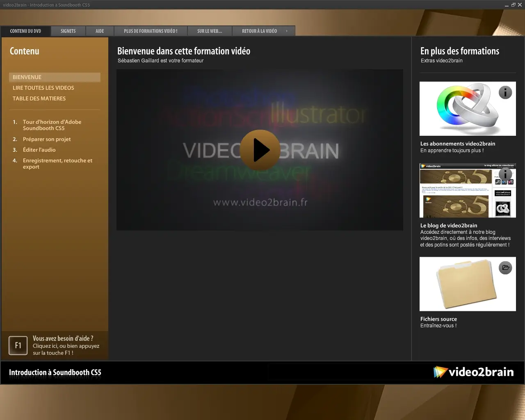Screen dimensions: 525x420
Task: Click Fichiers source title
Action: coord(438,319)
